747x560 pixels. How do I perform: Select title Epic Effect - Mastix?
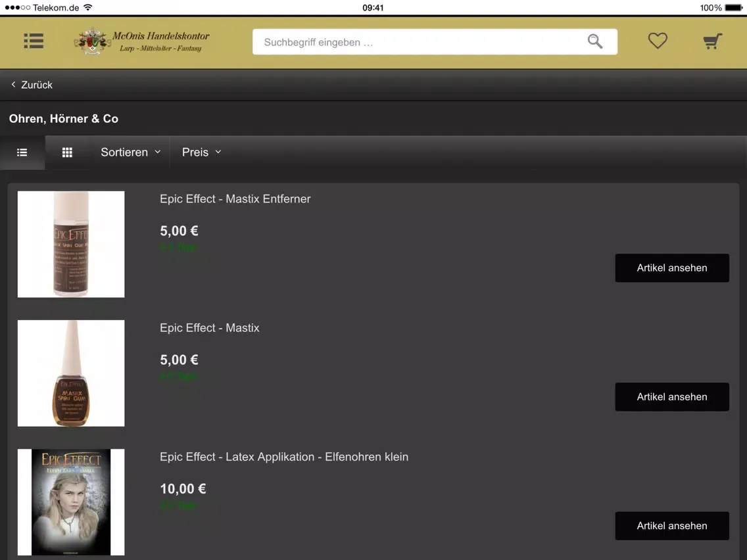pos(210,328)
